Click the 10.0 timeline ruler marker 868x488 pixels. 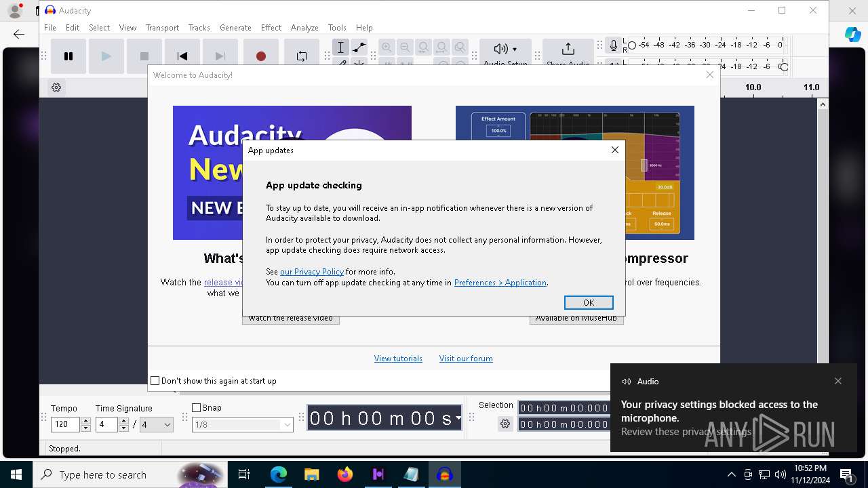click(x=753, y=87)
